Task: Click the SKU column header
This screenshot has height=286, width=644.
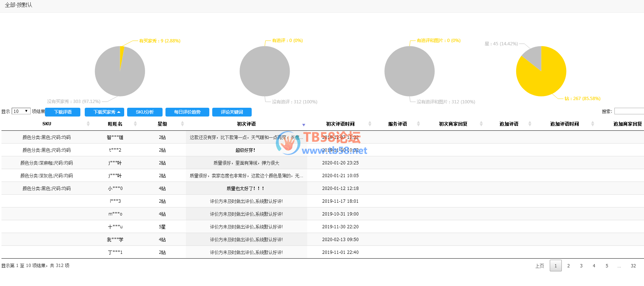Action: pyautogui.click(x=47, y=124)
